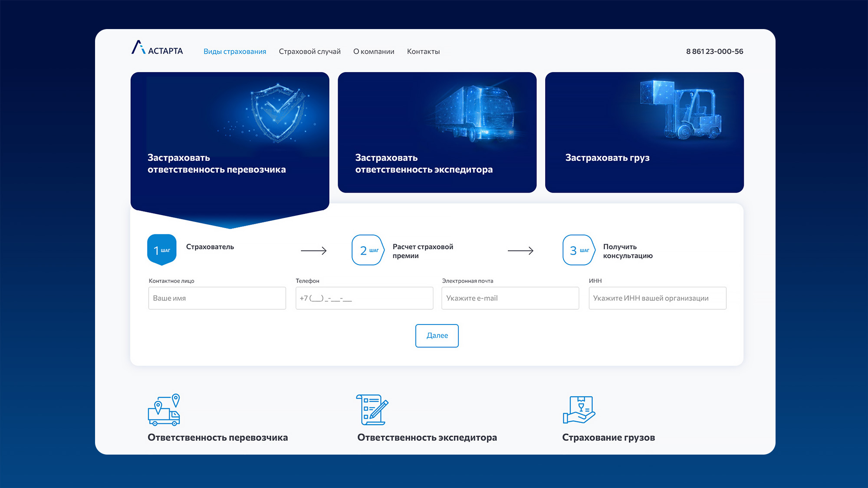Click the Страхователь step label

tap(210, 247)
